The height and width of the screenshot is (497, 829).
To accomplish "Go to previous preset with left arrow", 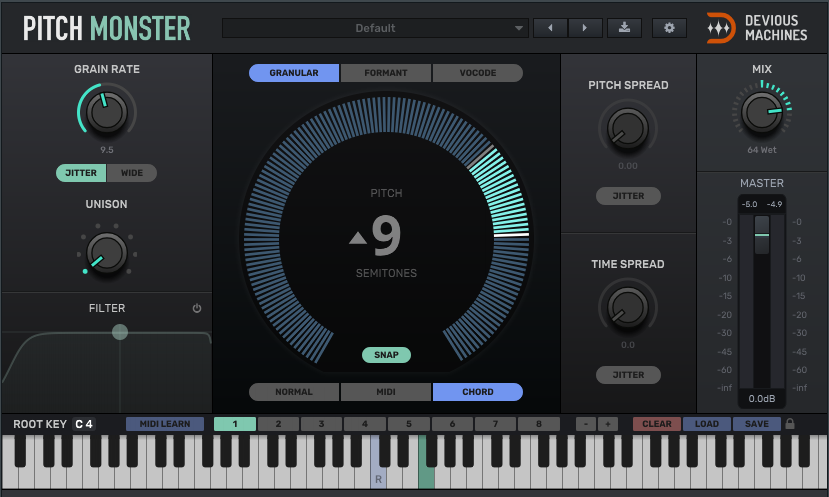I will point(550,28).
